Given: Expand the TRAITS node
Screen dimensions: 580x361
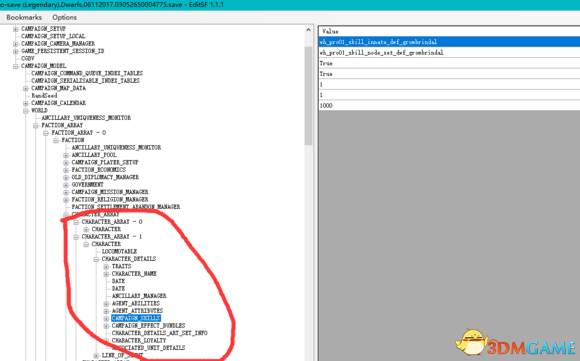Looking at the screenshot, I should [106, 267].
